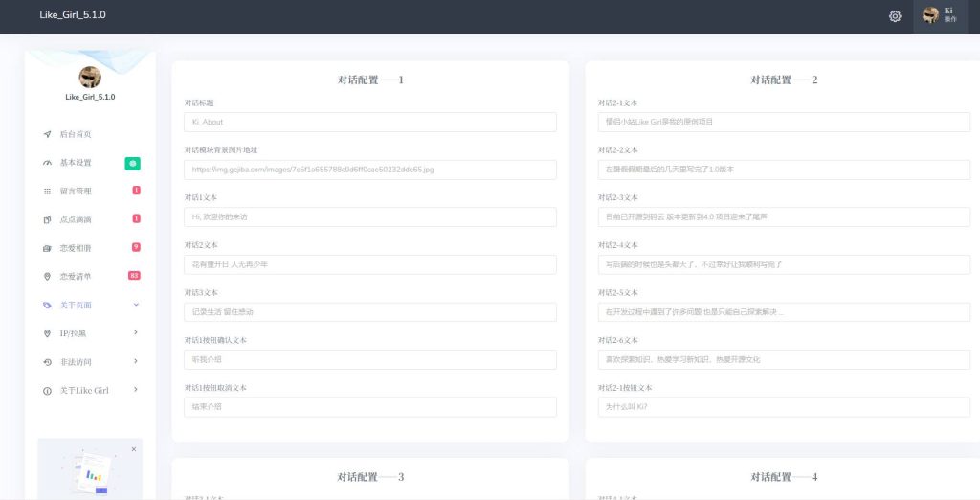Open the settings gear icon in header

[x=895, y=16]
